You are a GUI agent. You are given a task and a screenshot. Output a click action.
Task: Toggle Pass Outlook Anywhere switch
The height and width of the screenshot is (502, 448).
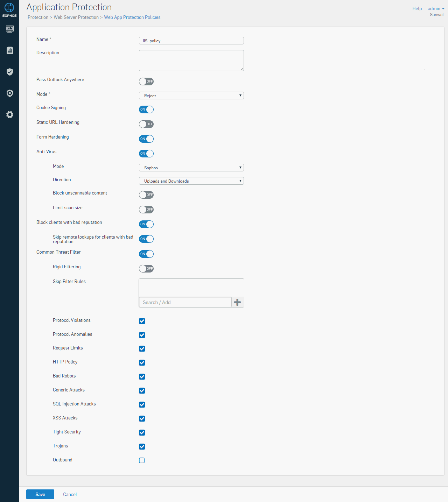point(146,82)
